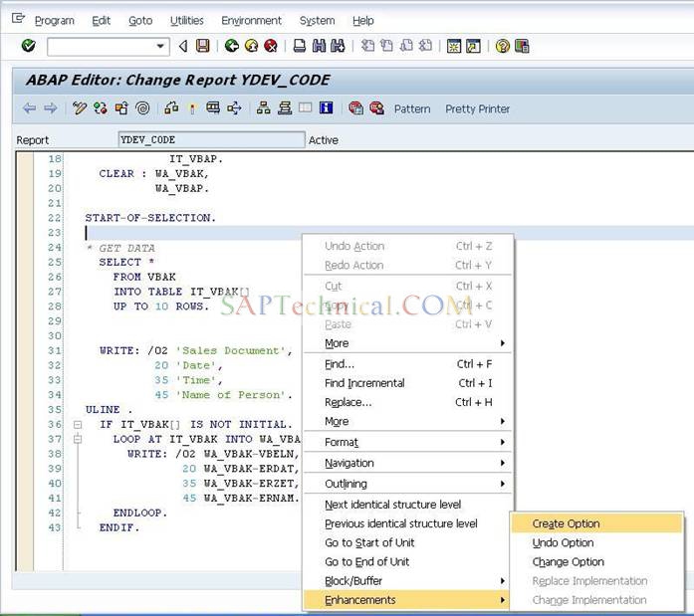Expand the Outlining submenu
This screenshot has height=616, width=694.
pos(408,484)
